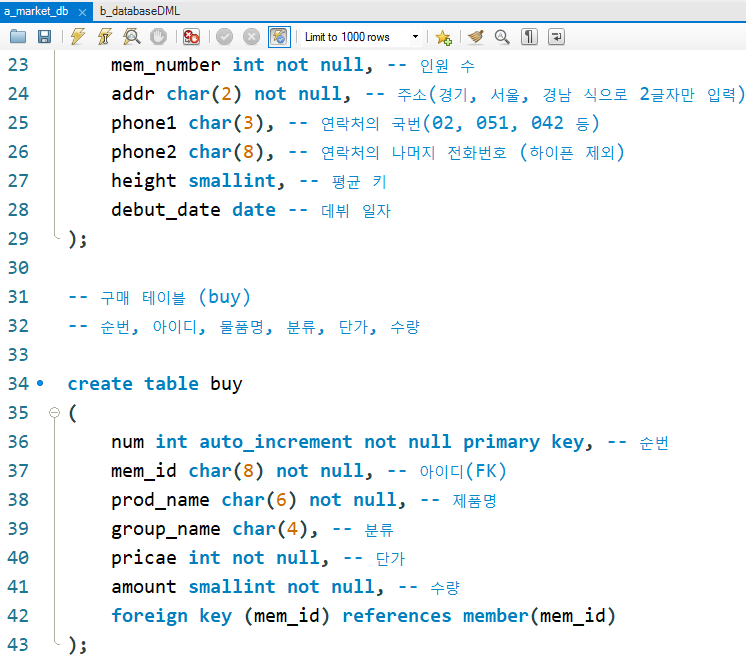The width and height of the screenshot is (746, 666).
Task: Toggle word wrap icon
Action: click(x=556, y=37)
